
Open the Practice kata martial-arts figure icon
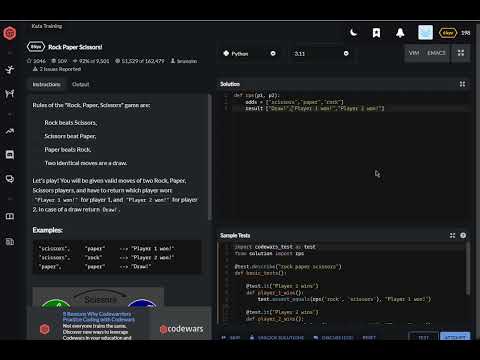[x=10, y=70]
